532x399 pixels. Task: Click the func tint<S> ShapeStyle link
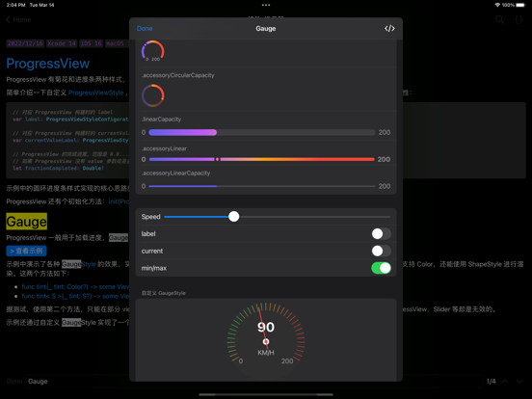[x=75, y=296]
